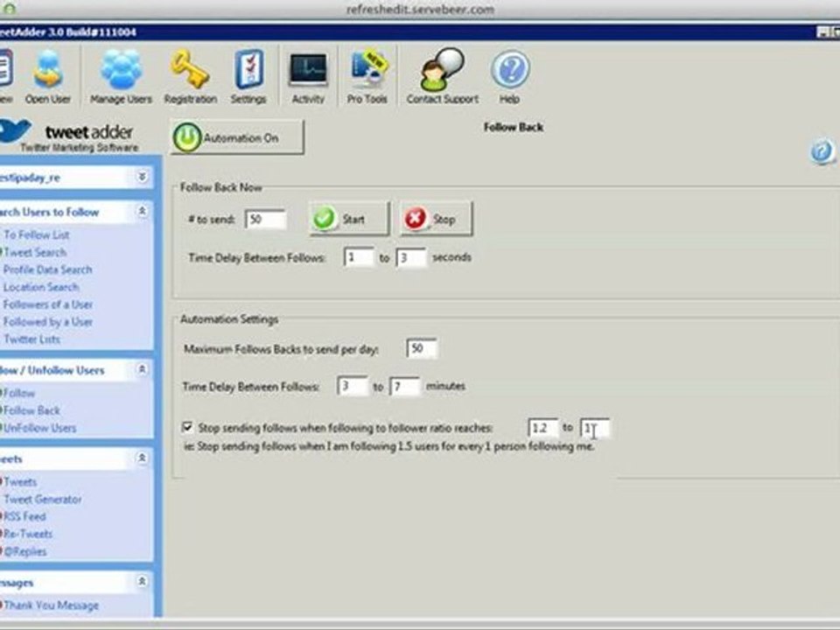
Task: Collapse the Follow / Unfollow Users section
Action: [x=142, y=369]
